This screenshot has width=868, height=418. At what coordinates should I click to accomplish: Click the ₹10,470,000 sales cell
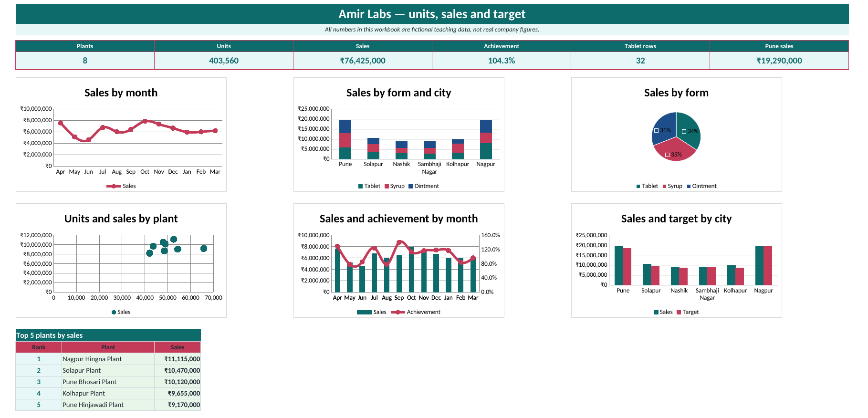178,370
